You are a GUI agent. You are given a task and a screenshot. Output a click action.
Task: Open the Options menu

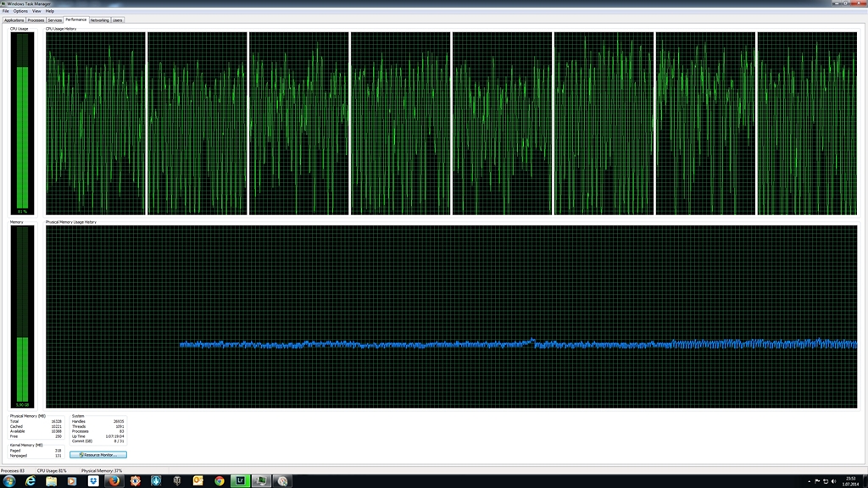[x=20, y=11]
